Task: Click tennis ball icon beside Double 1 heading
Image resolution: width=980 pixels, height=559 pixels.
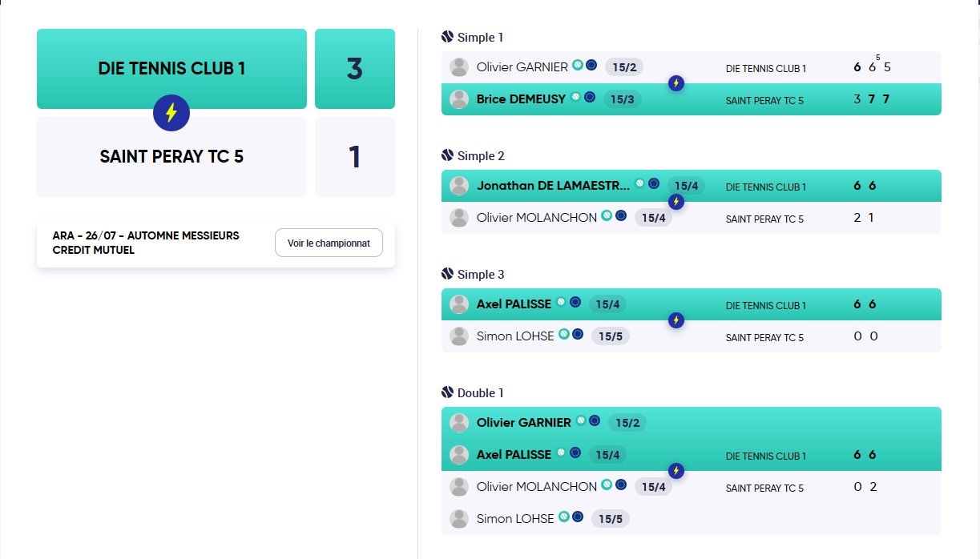Action: coord(448,392)
